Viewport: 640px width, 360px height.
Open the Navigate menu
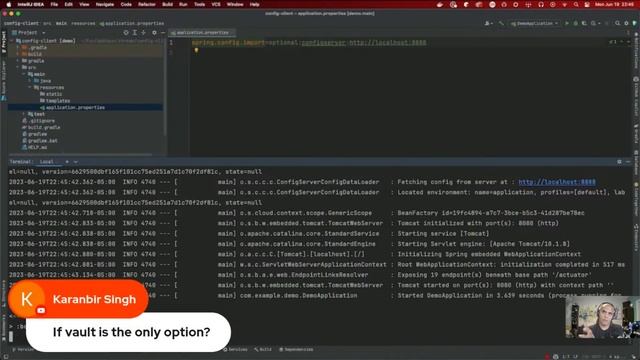pos(105,4)
